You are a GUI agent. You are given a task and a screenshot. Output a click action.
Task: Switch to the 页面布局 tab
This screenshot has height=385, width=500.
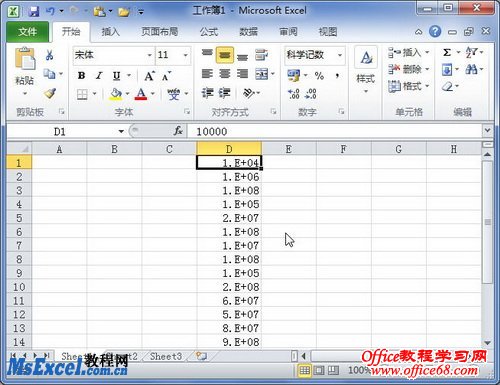click(x=160, y=32)
